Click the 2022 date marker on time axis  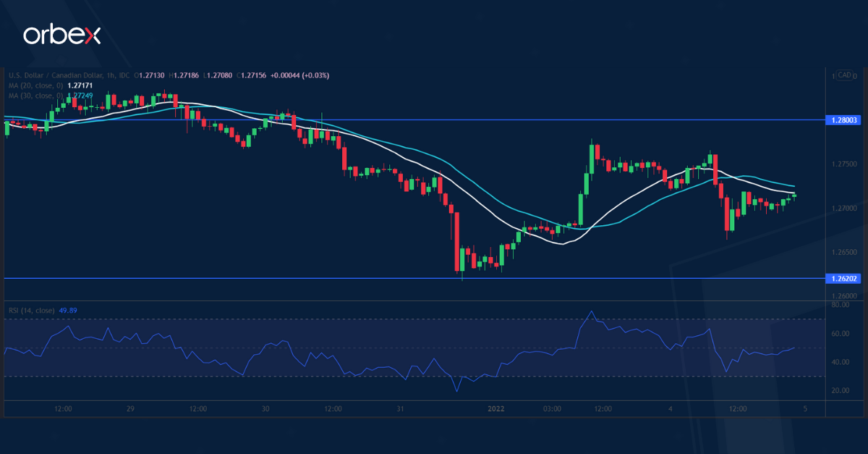click(x=495, y=409)
